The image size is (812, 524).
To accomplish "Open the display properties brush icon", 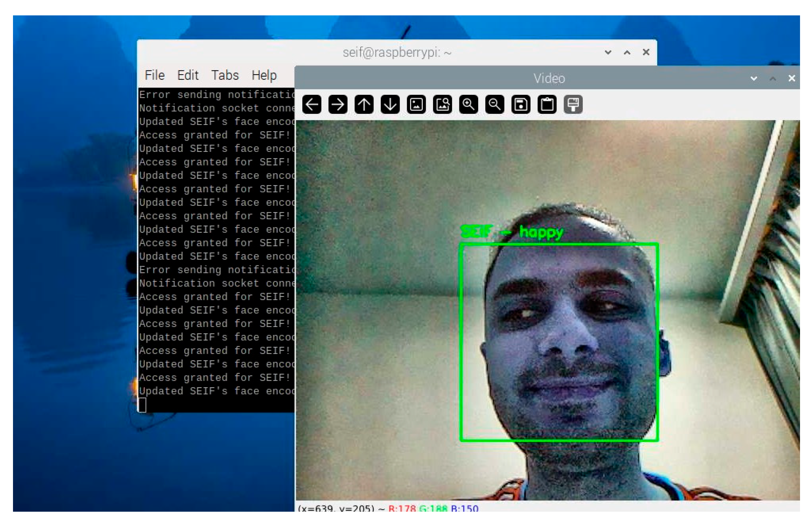I will [573, 104].
